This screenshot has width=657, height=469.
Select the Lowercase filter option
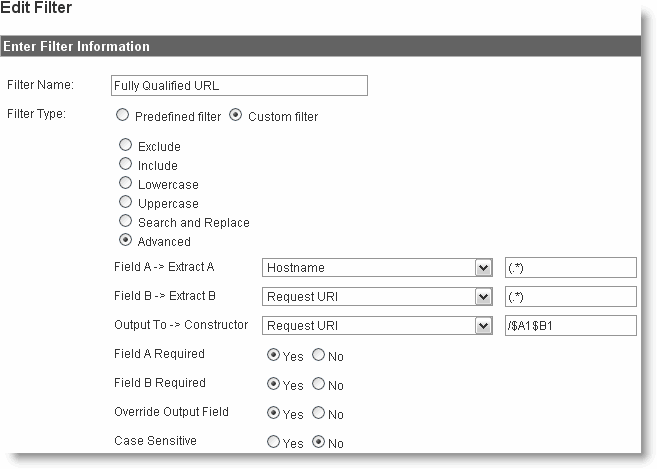(125, 183)
